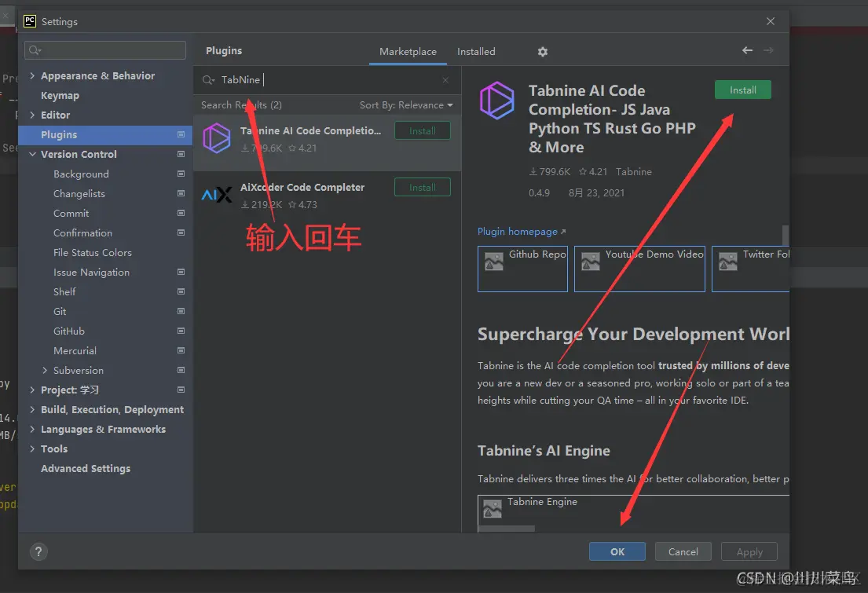
Task: Click the Tabnine logo in results list
Action: 217,138
